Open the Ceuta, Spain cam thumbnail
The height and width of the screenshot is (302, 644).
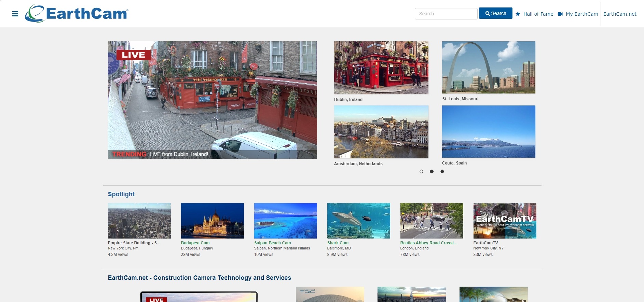pos(489,132)
